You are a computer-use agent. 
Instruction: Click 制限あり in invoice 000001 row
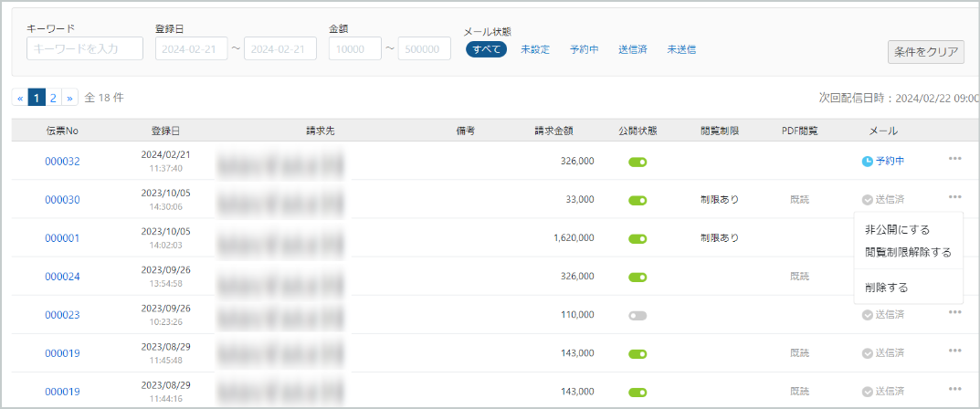click(720, 238)
